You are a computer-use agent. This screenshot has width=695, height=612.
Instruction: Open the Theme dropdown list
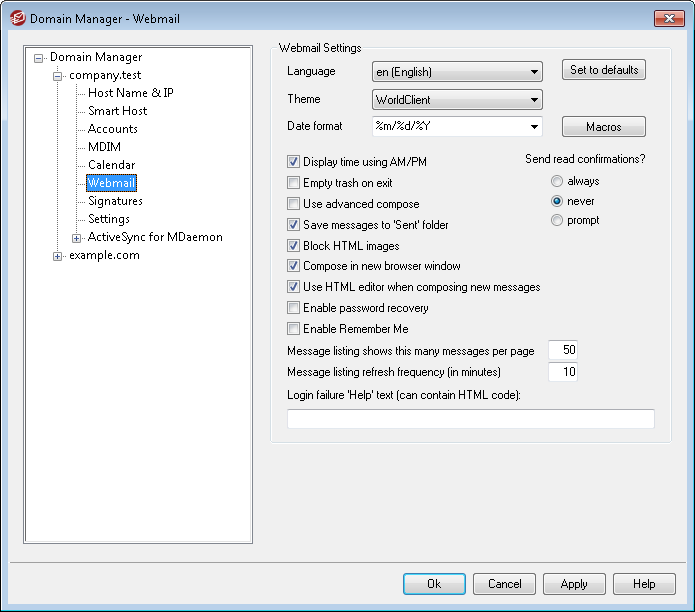click(457, 100)
